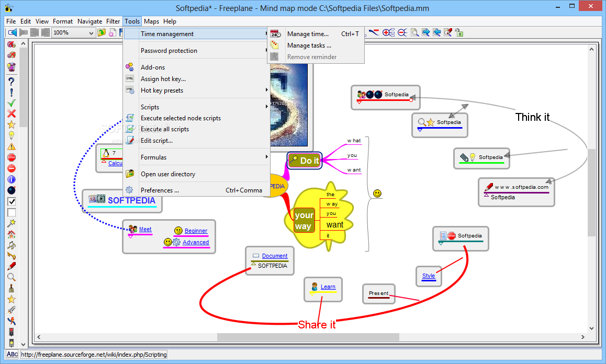The image size is (606, 364).
Task: Add the magic wand icon
Action: point(12,223)
